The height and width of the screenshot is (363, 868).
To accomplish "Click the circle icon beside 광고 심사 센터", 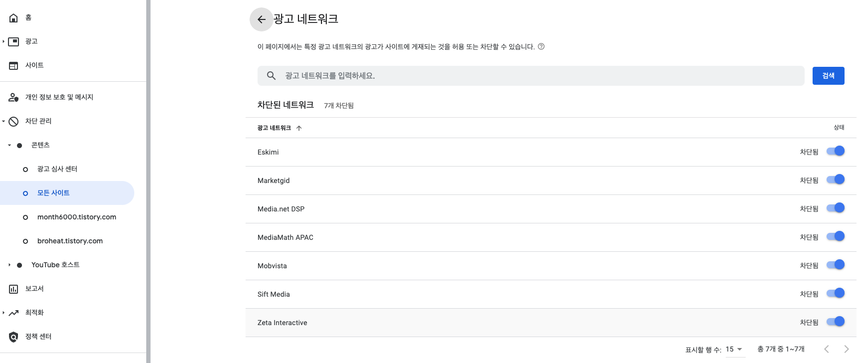I will coord(25,170).
